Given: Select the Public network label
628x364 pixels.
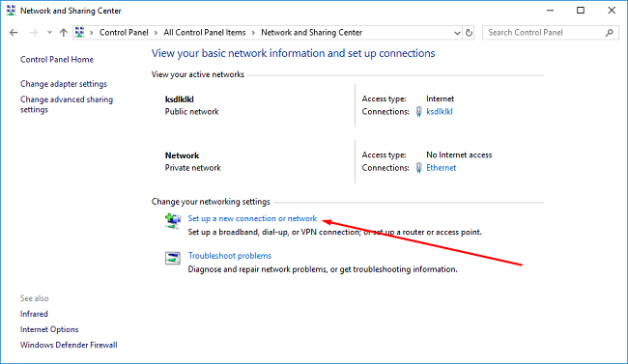Looking at the screenshot, I should (192, 111).
